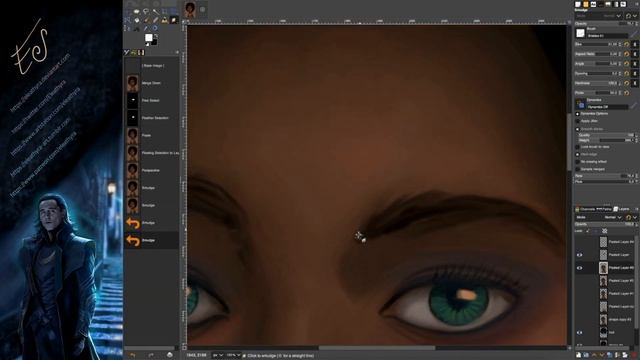Click the black background color swatch
The height and width of the screenshot is (360, 640).
[154, 42]
